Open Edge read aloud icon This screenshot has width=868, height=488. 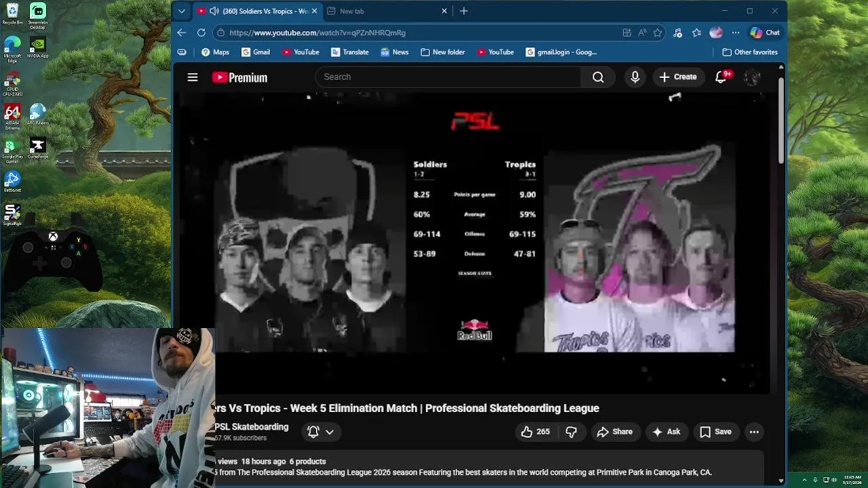pyautogui.click(x=642, y=33)
